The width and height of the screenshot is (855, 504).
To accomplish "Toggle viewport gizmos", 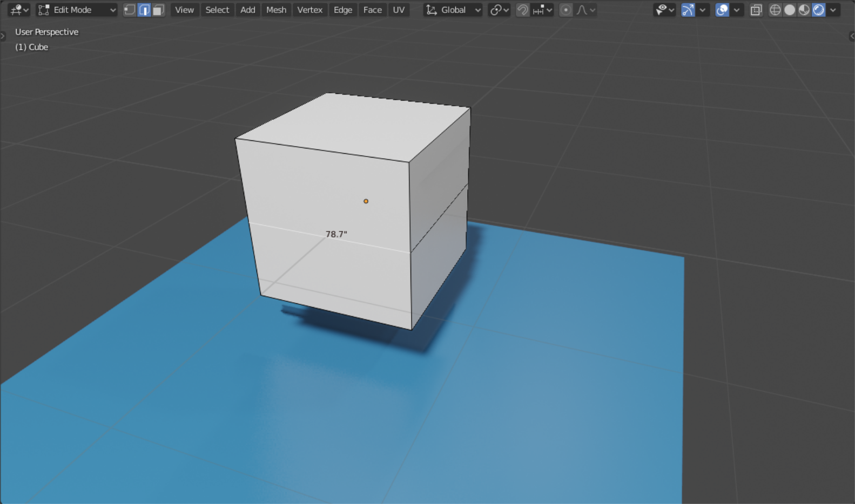I will pos(688,10).
